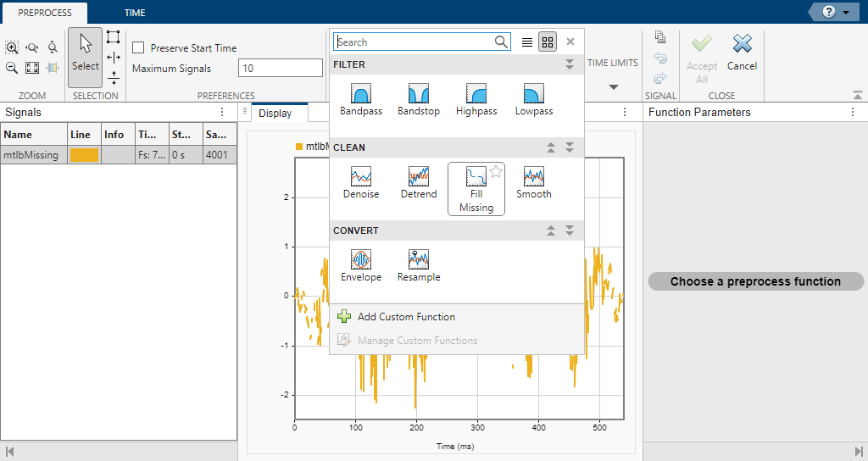Sort by the Name column header
The width and height of the screenshot is (868, 461).
tap(34, 135)
